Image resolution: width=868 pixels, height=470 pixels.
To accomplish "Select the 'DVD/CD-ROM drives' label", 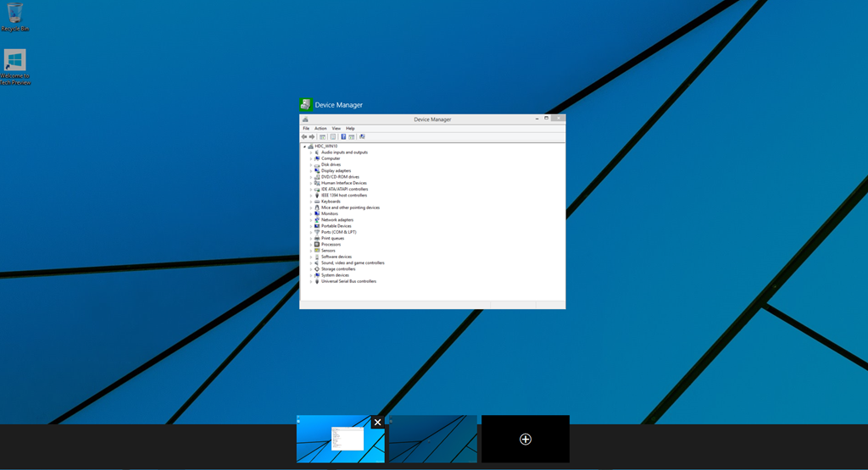I will point(341,177).
